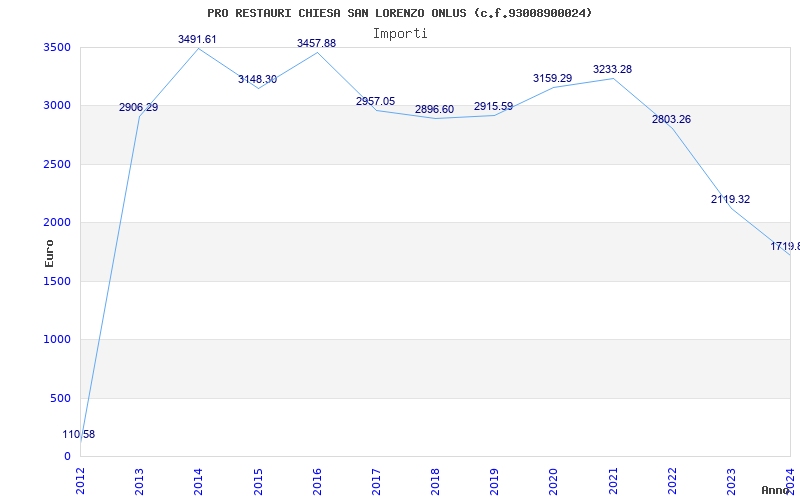Click the Euro y-axis title
Screen dimensions: 800x500
click(49, 254)
